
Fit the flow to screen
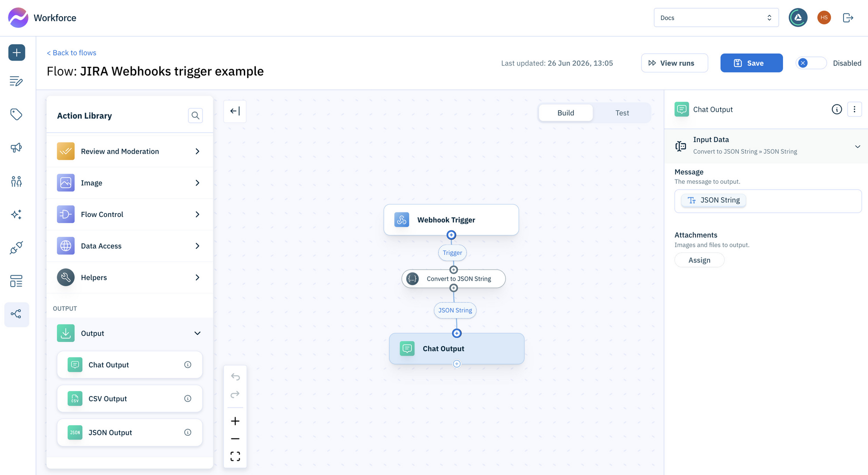pyautogui.click(x=235, y=457)
